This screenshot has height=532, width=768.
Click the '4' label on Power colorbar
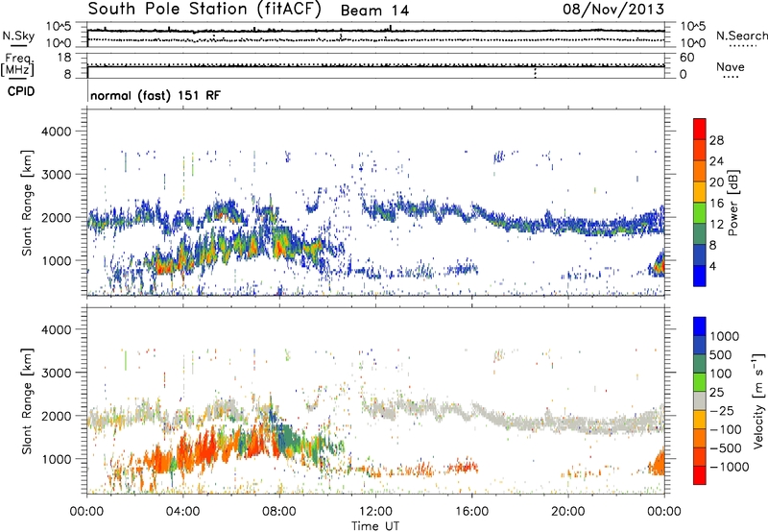(713, 267)
